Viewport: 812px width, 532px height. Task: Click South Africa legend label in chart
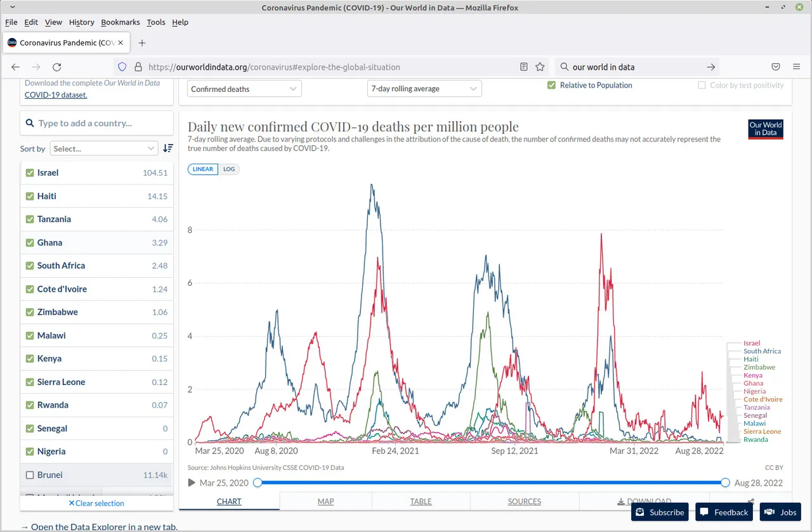[x=762, y=351]
